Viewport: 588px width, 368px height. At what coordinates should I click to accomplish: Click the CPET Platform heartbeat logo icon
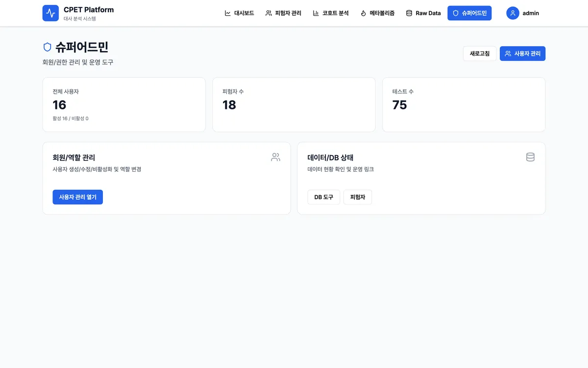point(50,13)
